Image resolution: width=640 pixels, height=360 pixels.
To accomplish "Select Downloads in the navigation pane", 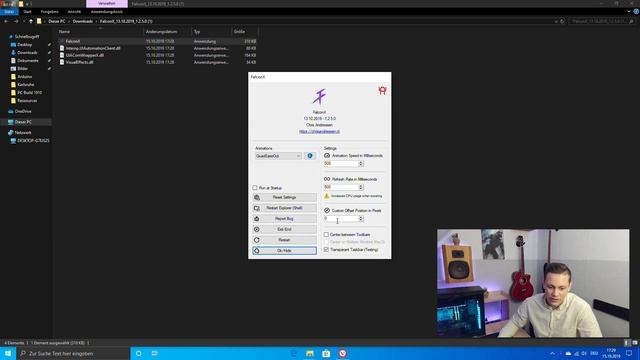I will coord(27,53).
